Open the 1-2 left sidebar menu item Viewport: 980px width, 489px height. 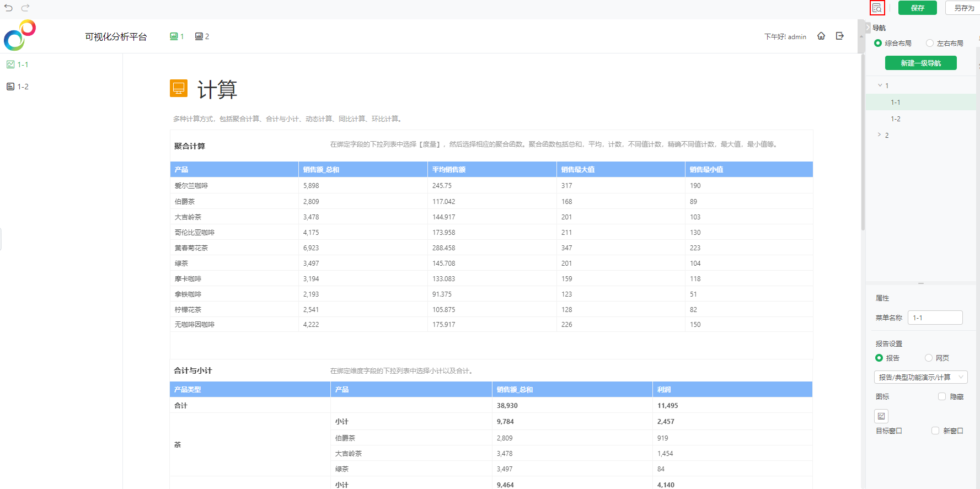pos(18,87)
